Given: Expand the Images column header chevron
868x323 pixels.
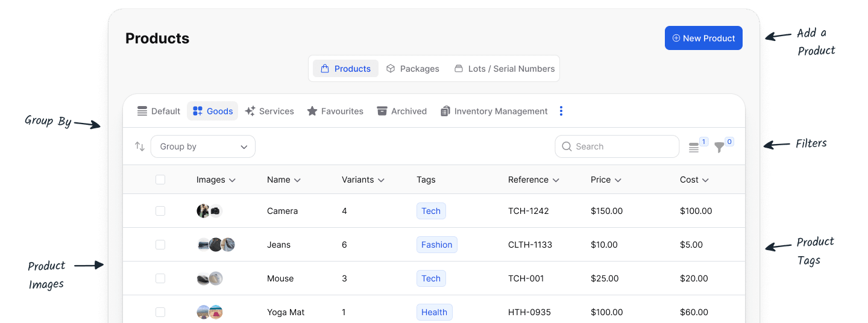Looking at the screenshot, I should tap(232, 180).
